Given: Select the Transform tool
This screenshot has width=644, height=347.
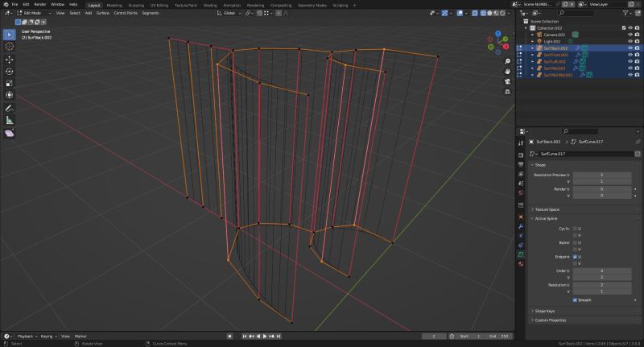Looking at the screenshot, I should (x=10, y=95).
